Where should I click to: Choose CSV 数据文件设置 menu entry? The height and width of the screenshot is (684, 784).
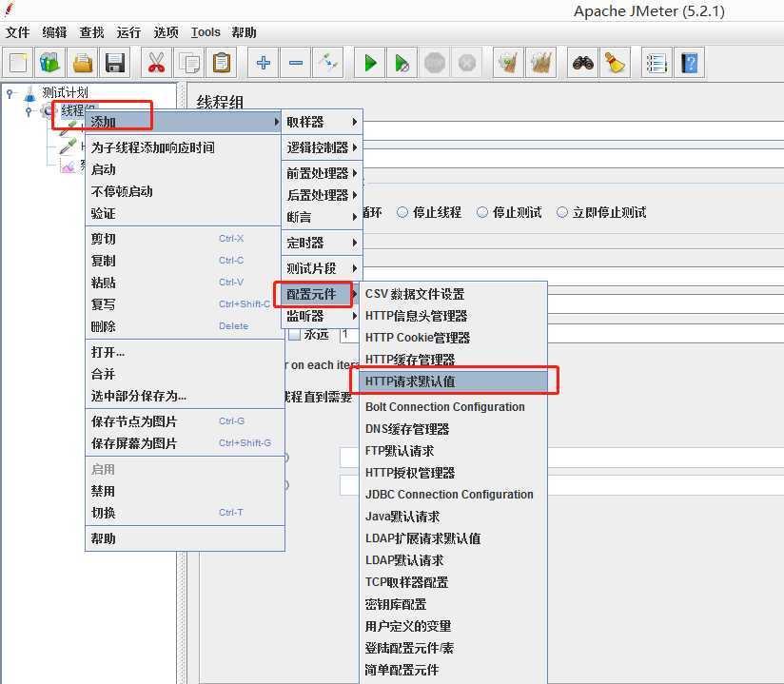(x=453, y=294)
